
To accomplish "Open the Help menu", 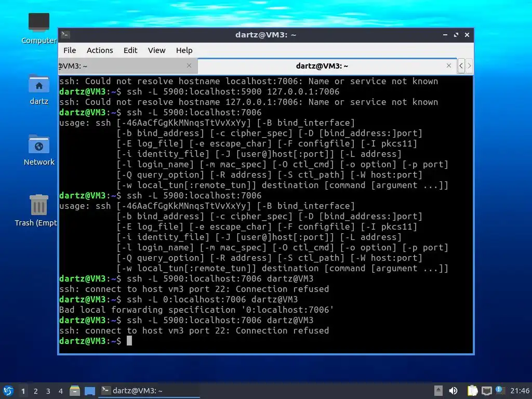I will pos(184,50).
